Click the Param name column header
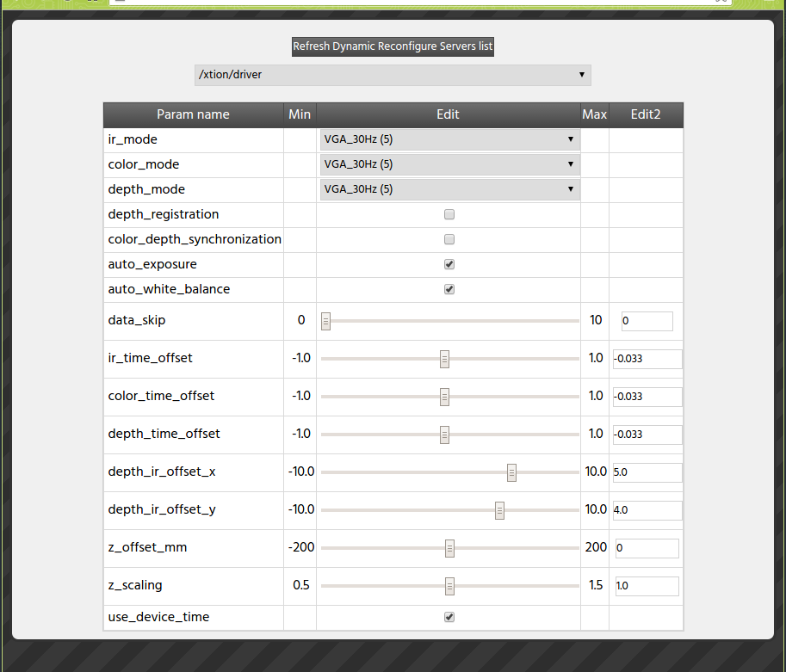 tap(193, 114)
